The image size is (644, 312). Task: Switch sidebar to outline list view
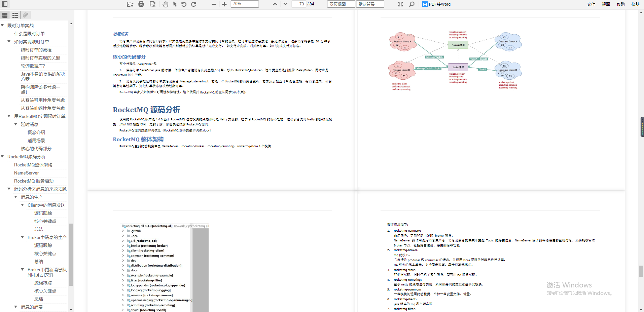click(15, 15)
